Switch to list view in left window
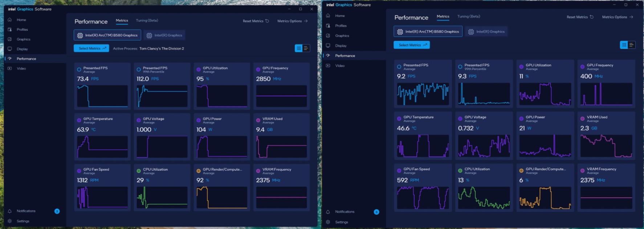 306,48
